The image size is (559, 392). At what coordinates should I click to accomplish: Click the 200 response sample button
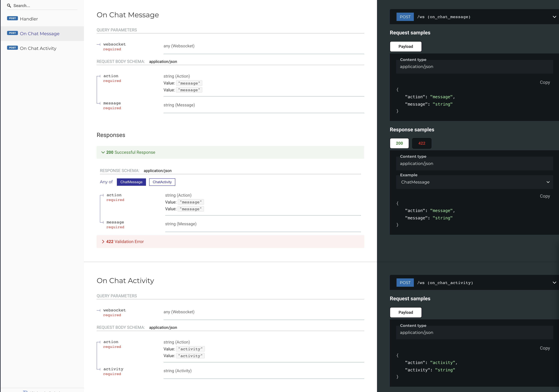pos(399,143)
